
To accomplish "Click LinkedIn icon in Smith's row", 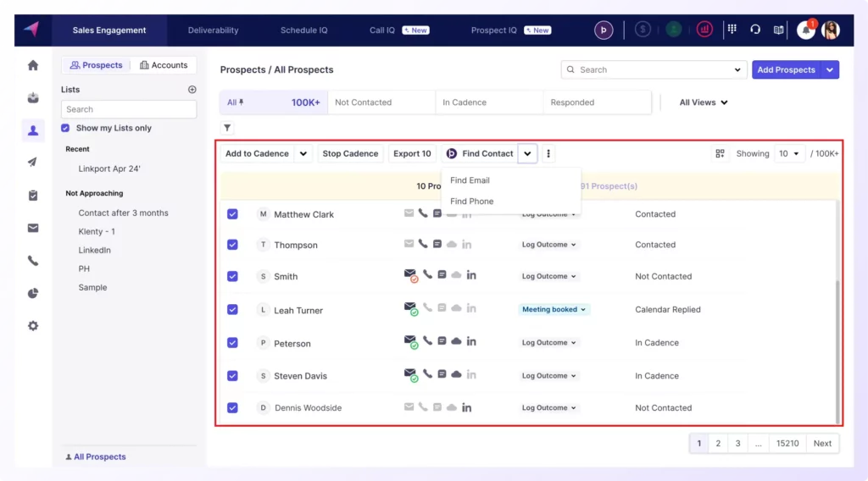I will tap(471, 275).
